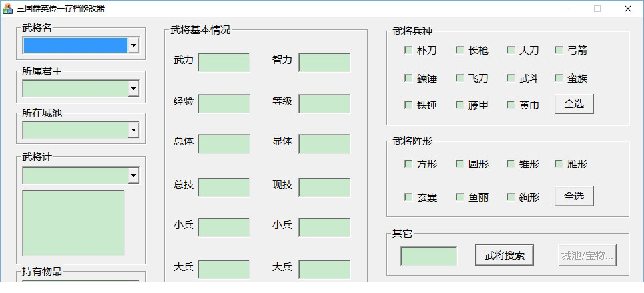This screenshot has width=644, height=293.
Task: Click into the 总技 field
Action: tap(224, 188)
